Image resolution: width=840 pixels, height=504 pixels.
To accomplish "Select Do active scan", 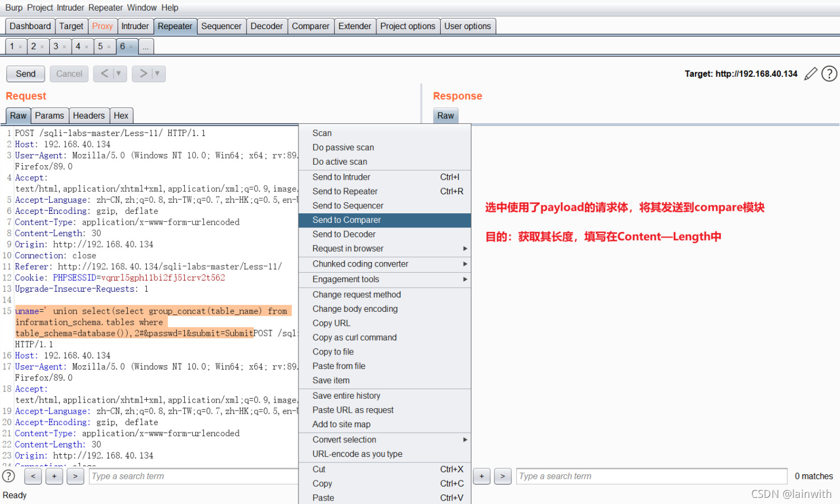I will click(x=385, y=162).
